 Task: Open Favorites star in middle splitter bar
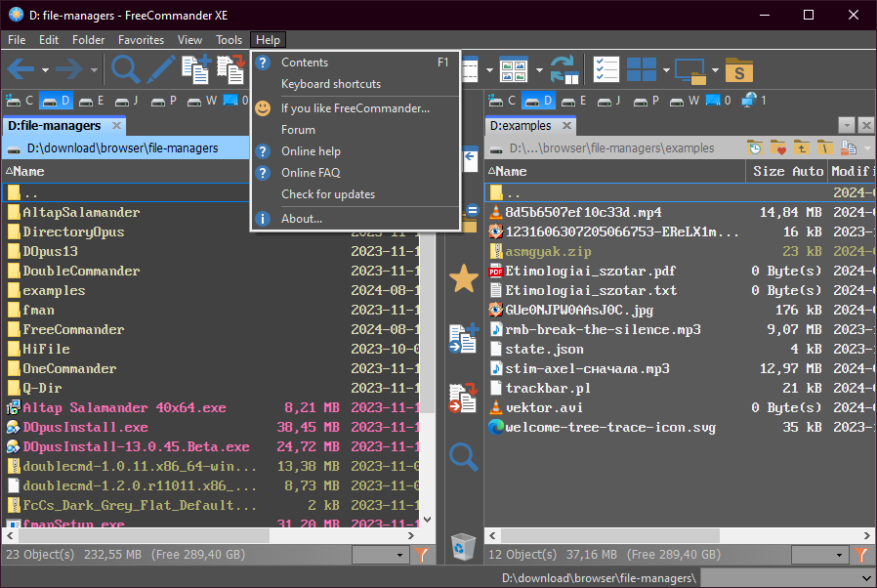463,279
